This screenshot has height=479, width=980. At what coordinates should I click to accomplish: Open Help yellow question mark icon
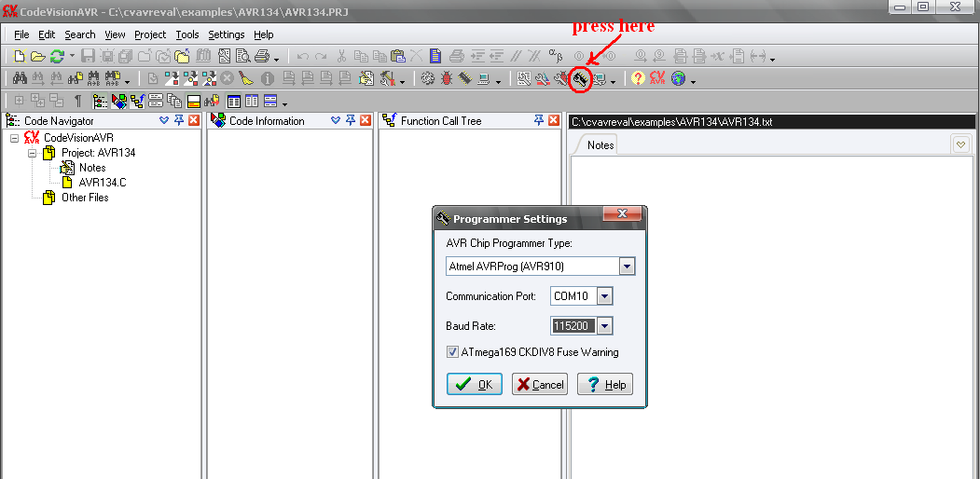638,78
